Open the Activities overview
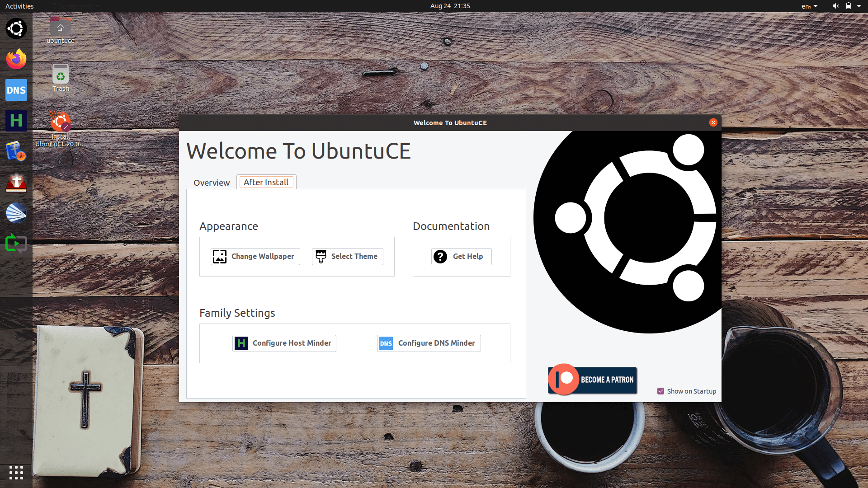This screenshot has height=488, width=868. pos(19,6)
